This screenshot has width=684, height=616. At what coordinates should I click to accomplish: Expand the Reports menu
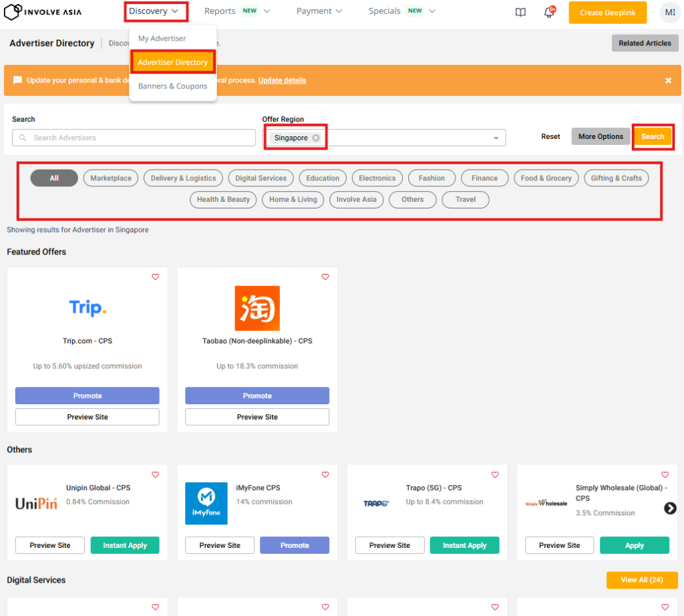click(x=236, y=11)
